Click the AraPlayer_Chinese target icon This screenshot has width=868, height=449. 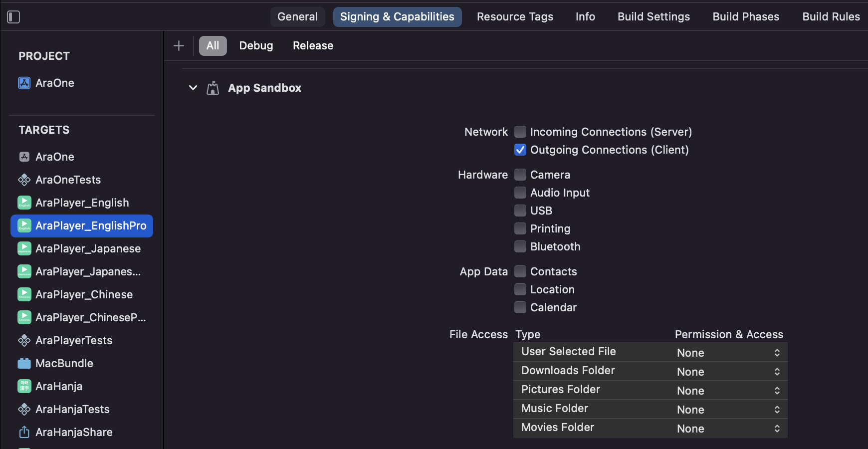24,294
